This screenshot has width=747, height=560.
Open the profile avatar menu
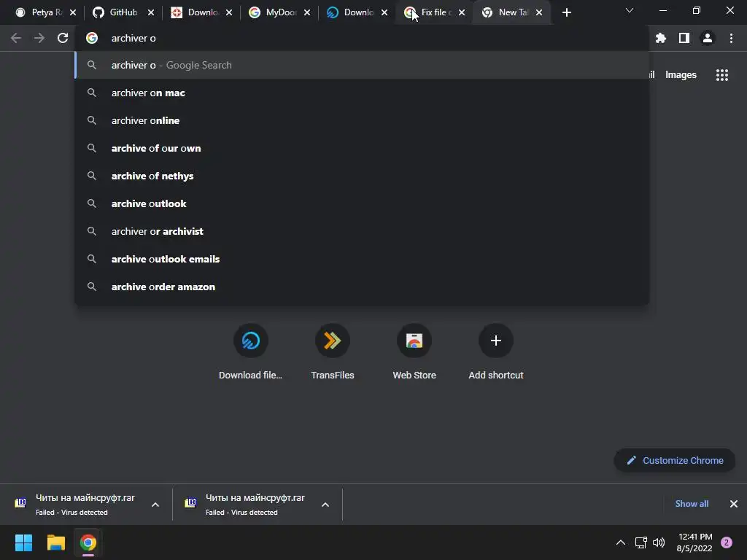click(x=708, y=38)
